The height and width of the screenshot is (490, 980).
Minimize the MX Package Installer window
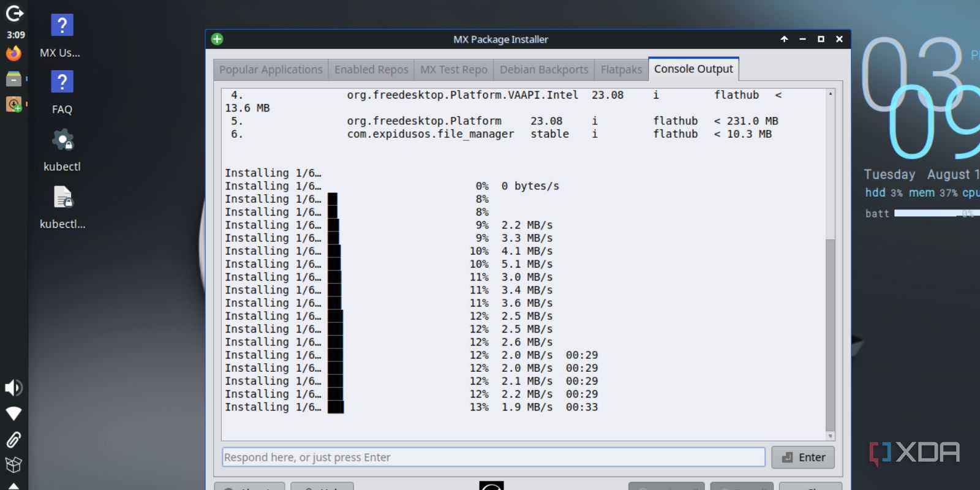[x=802, y=39]
